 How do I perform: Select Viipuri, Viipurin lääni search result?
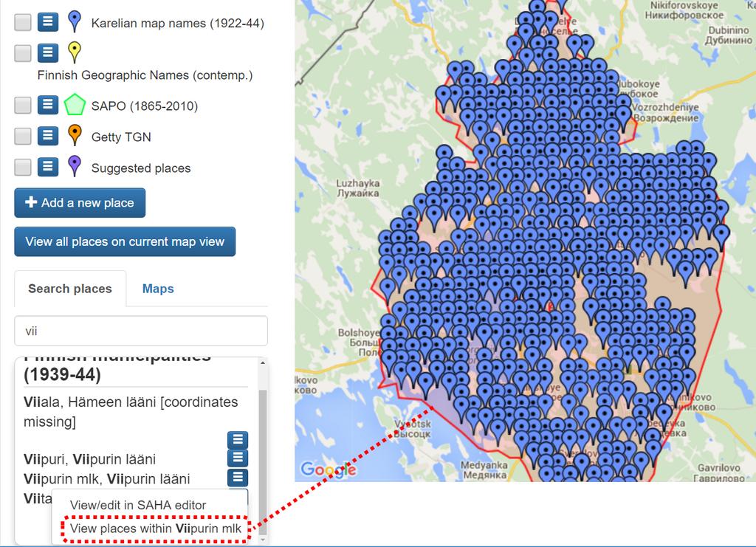pos(89,459)
